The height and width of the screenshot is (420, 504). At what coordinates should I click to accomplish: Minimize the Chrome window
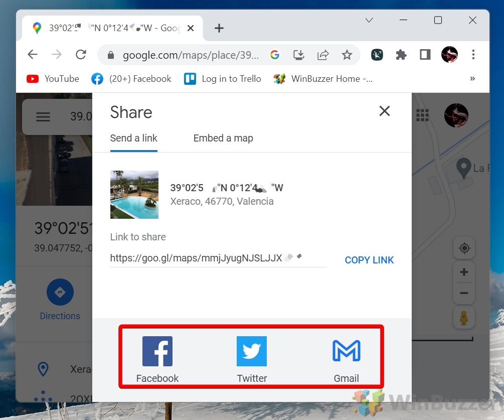click(403, 20)
